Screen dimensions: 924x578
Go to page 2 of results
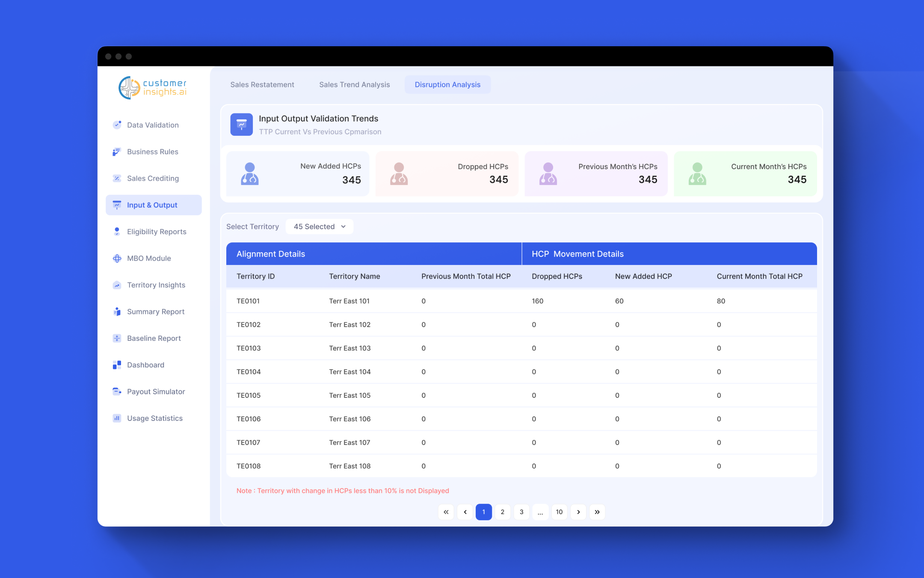502,512
